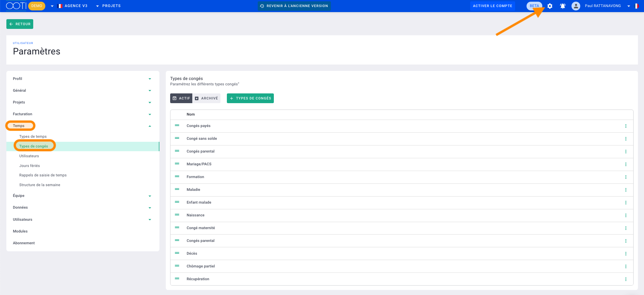
Task: Click the RETOUR back button
Action: [x=20, y=24]
